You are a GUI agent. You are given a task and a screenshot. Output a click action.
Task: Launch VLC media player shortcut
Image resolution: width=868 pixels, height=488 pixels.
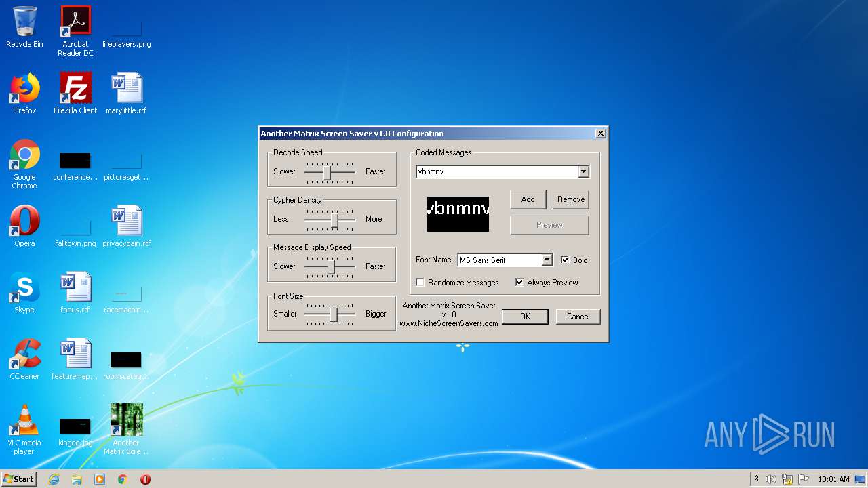24,430
